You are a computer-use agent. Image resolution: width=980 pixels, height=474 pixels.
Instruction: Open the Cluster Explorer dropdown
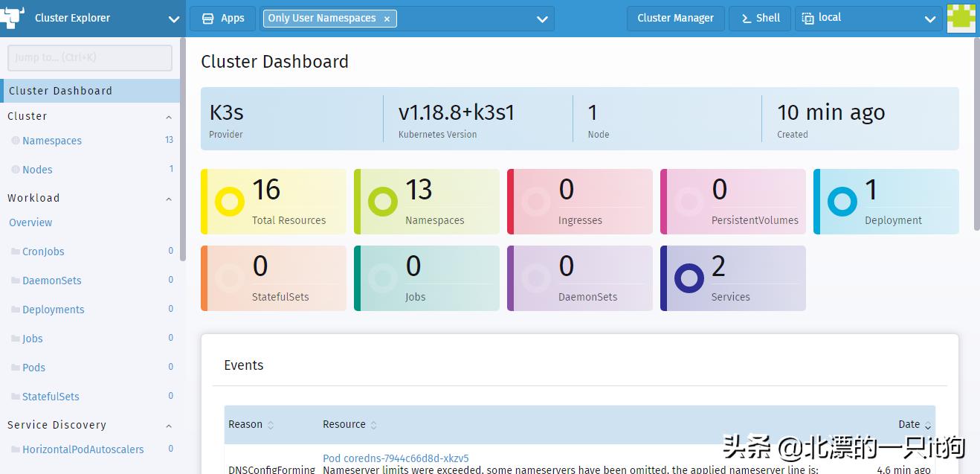pyautogui.click(x=173, y=19)
